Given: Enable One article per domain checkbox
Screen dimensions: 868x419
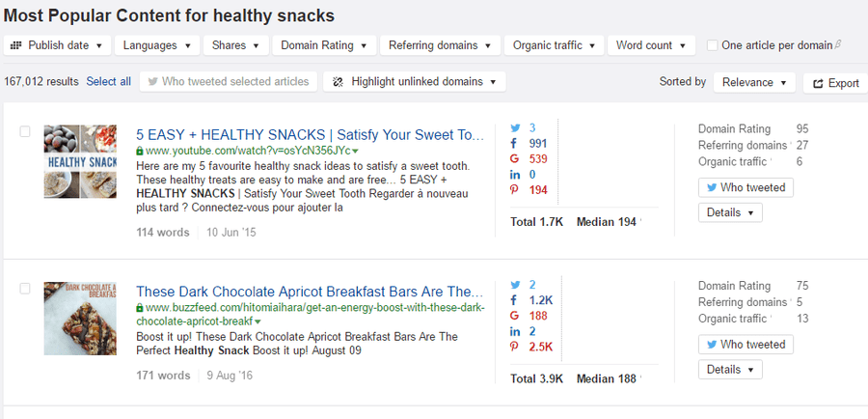Looking at the screenshot, I should click(x=713, y=45).
